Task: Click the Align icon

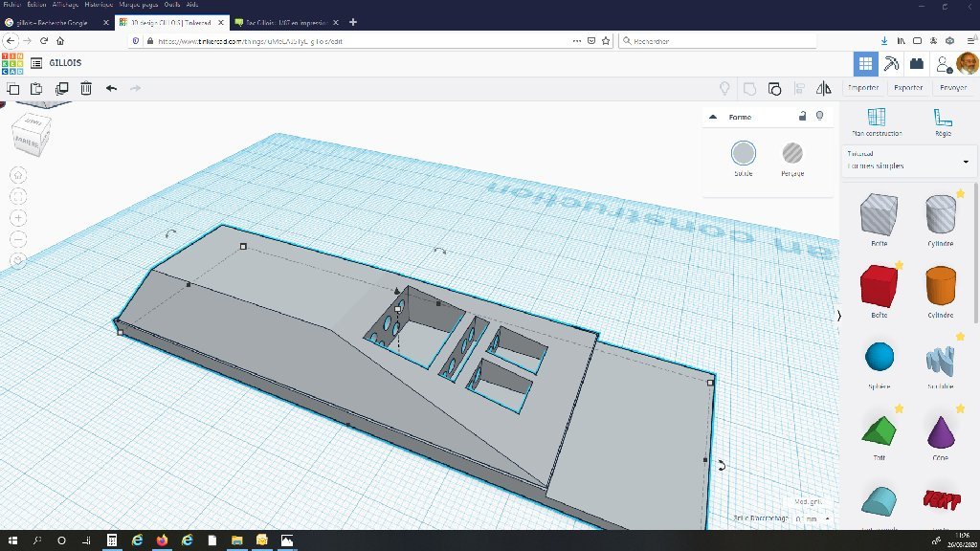Action: pyautogui.click(x=799, y=88)
